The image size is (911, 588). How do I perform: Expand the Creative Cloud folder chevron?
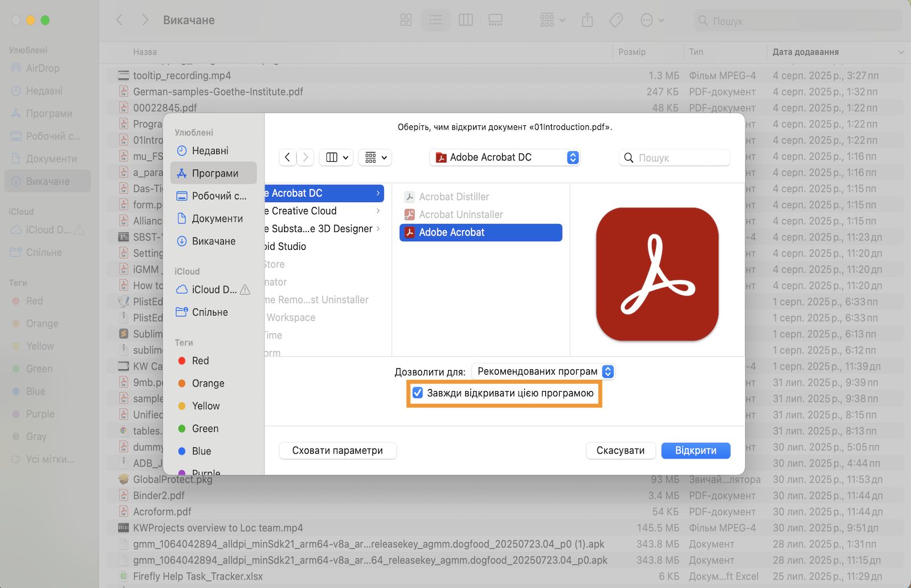[378, 211]
